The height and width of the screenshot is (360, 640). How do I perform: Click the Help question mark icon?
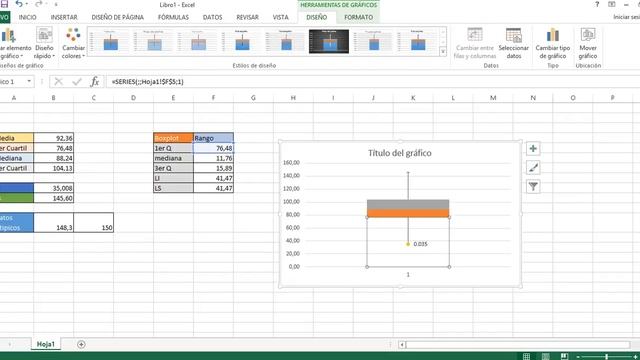[597, 4]
